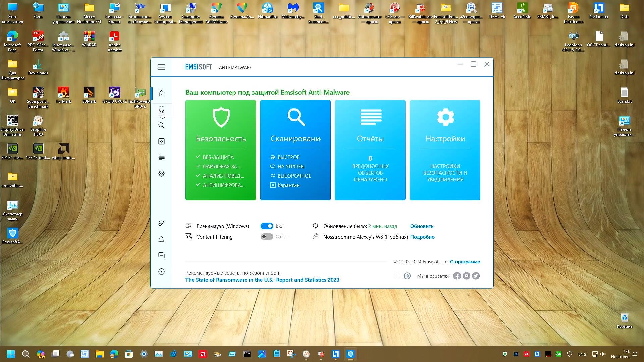Enable the Content filtering toggle
The width and height of the screenshot is (644, 362).
click(267, 237)
